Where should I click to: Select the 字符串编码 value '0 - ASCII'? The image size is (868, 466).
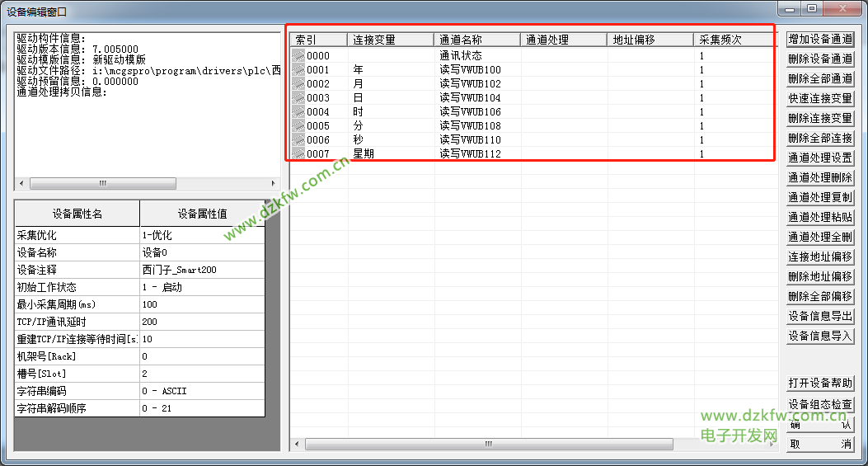point(202,391)
